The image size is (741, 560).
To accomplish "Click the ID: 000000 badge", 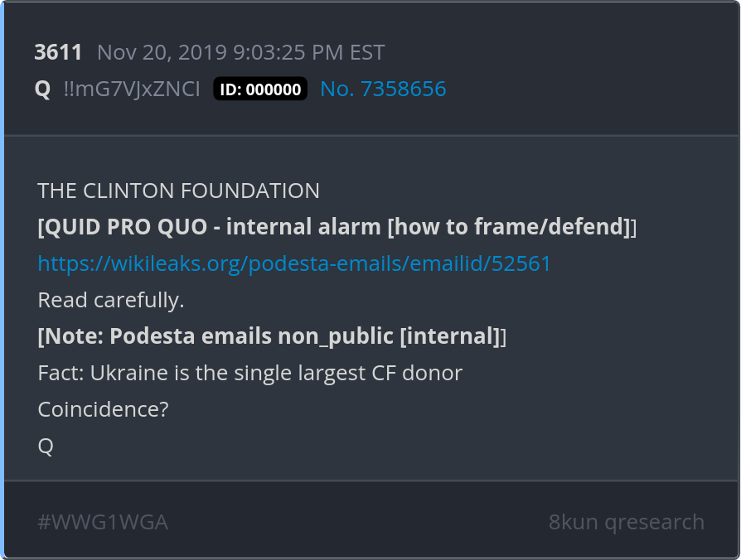I will click(260, 89).
